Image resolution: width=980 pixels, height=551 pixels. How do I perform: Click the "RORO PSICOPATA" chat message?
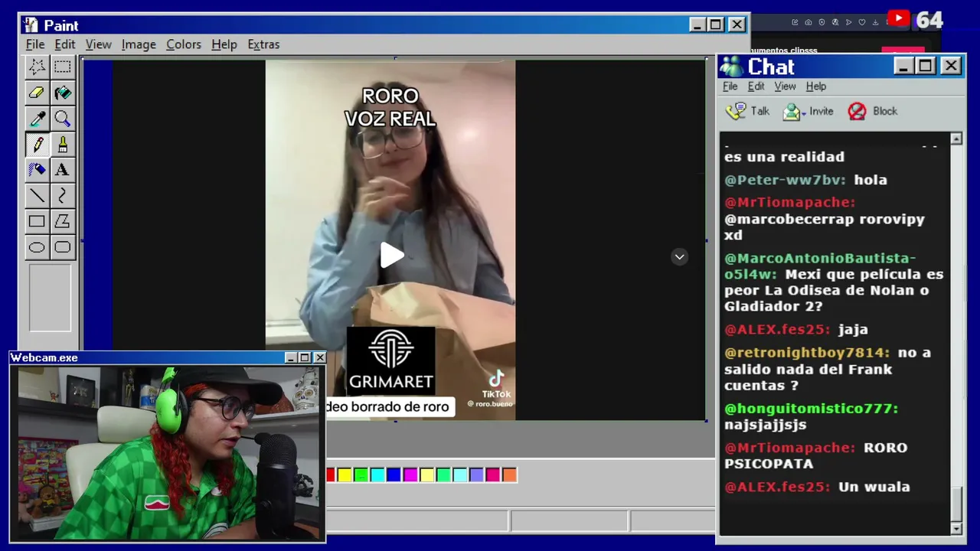pos(816,455)
